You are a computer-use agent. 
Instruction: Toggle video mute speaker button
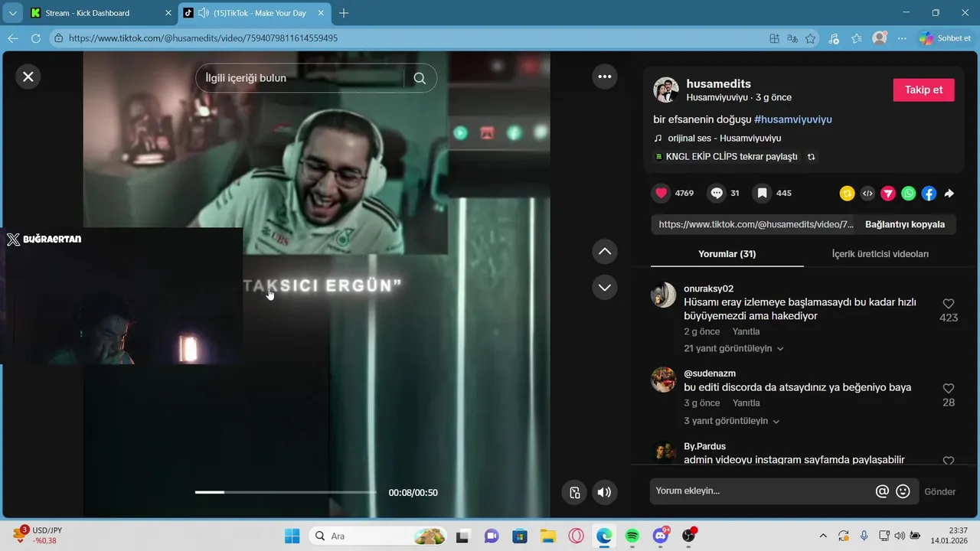point(605,492)
